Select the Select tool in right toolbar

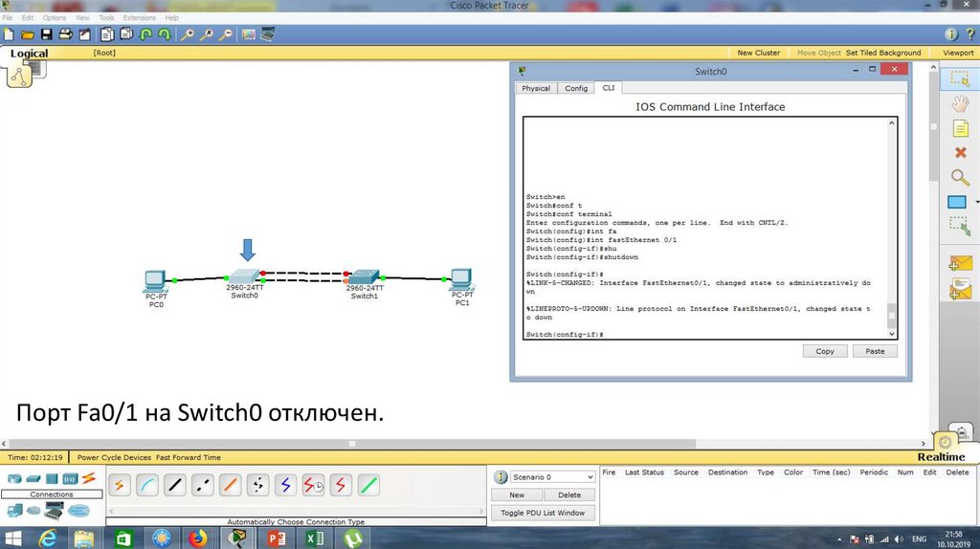(960, 78)
